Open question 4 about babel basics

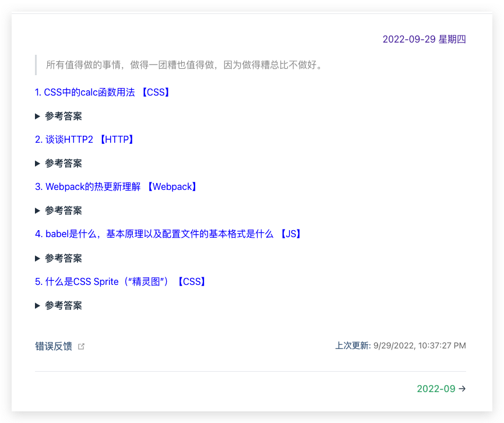[154, 234]
